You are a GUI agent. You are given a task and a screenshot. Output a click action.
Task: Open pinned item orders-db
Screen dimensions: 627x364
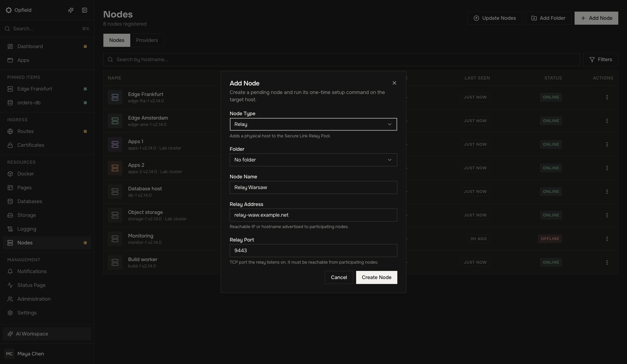(x=47, y=103)
